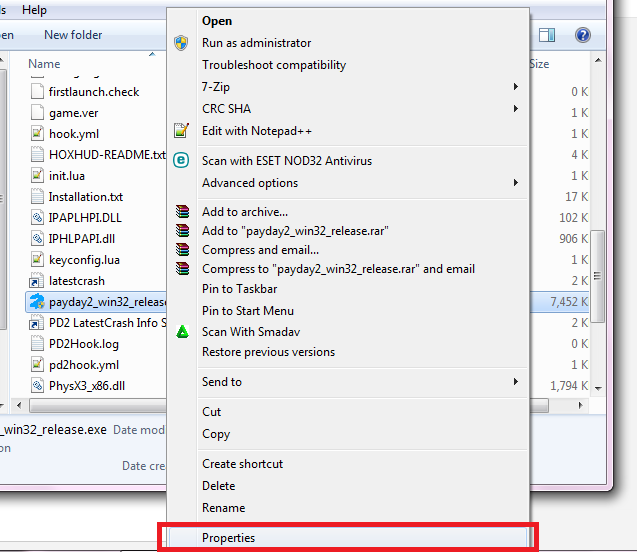Click the IPAPLHPI.DLL gear file icon
Image resolution: width=637 pixels, height=552 pixels.
(x=37, y=217)
